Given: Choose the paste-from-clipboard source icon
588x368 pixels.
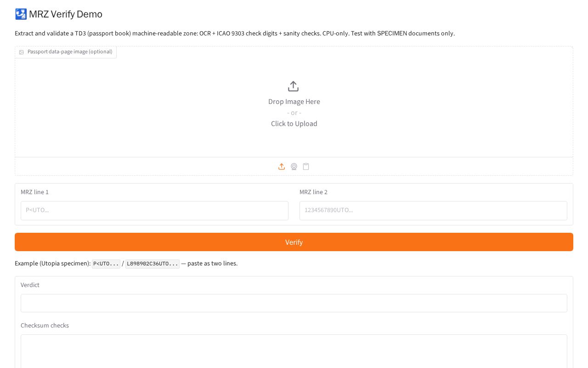Looking at the screenshot, I should (x=306, y=167).
